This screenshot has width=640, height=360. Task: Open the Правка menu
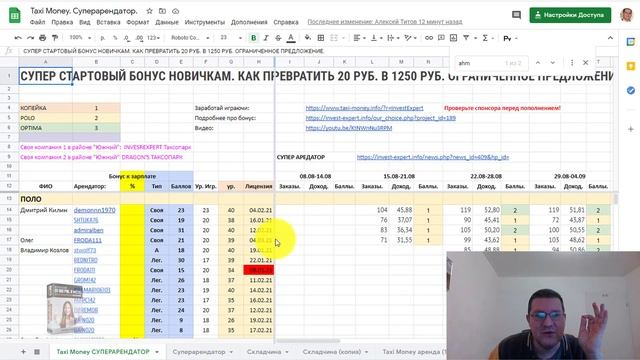pyautogui.click(x=62, y=22)
